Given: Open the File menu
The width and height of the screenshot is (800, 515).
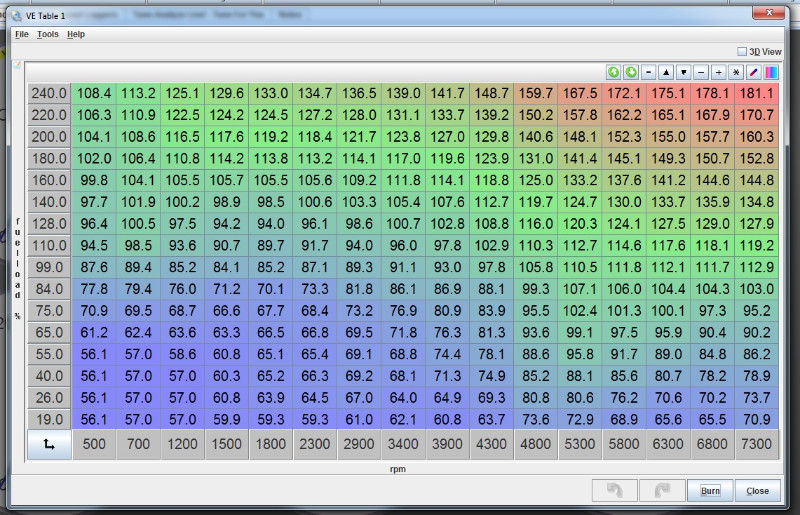Looking at the screenshot, I should (21, 34).
